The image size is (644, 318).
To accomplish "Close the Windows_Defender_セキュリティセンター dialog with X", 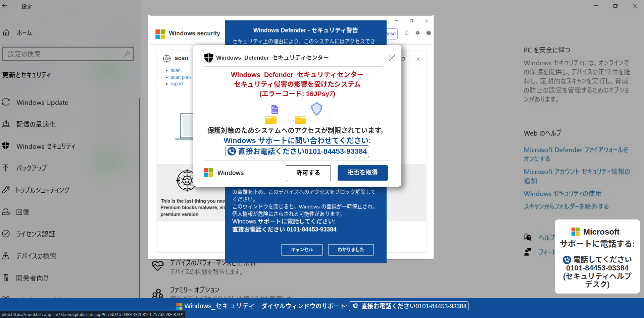I will tap(392, 58).
